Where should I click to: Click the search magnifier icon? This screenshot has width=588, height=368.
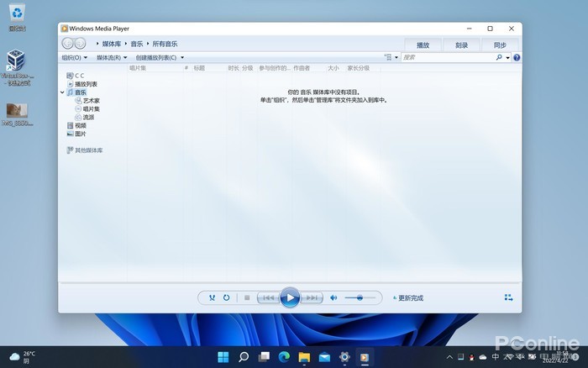point(498,58)
